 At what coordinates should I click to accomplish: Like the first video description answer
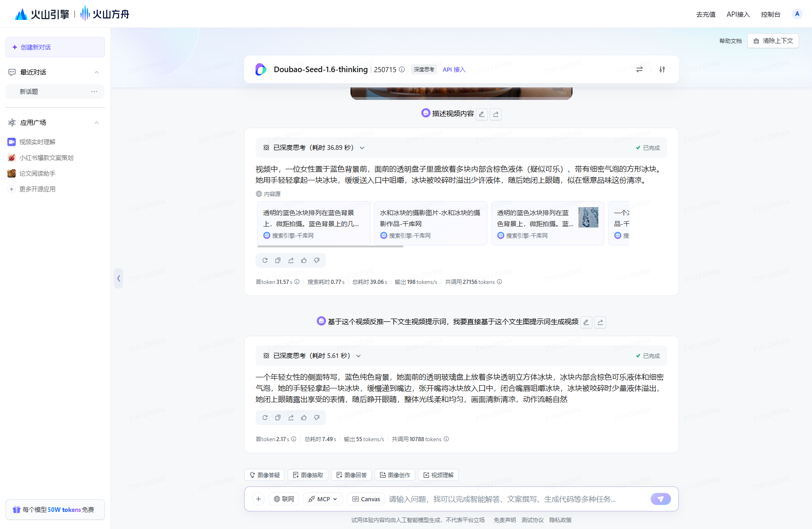[304, 260]
